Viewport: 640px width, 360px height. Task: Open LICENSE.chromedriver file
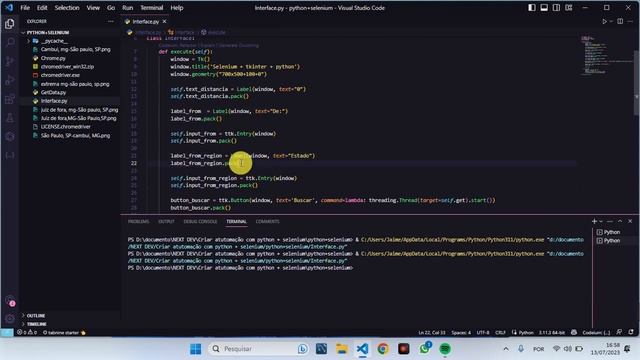click(x=65, y=127)
